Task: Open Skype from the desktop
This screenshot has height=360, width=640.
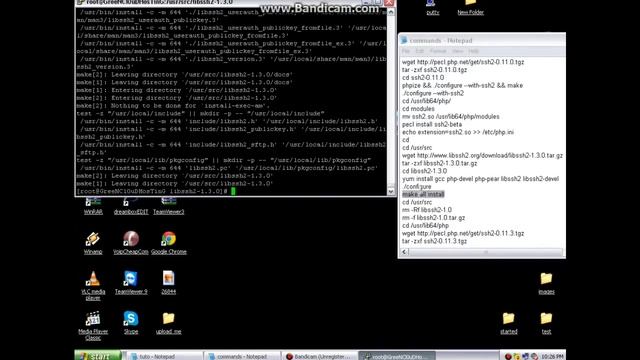Action: (131, 322)
